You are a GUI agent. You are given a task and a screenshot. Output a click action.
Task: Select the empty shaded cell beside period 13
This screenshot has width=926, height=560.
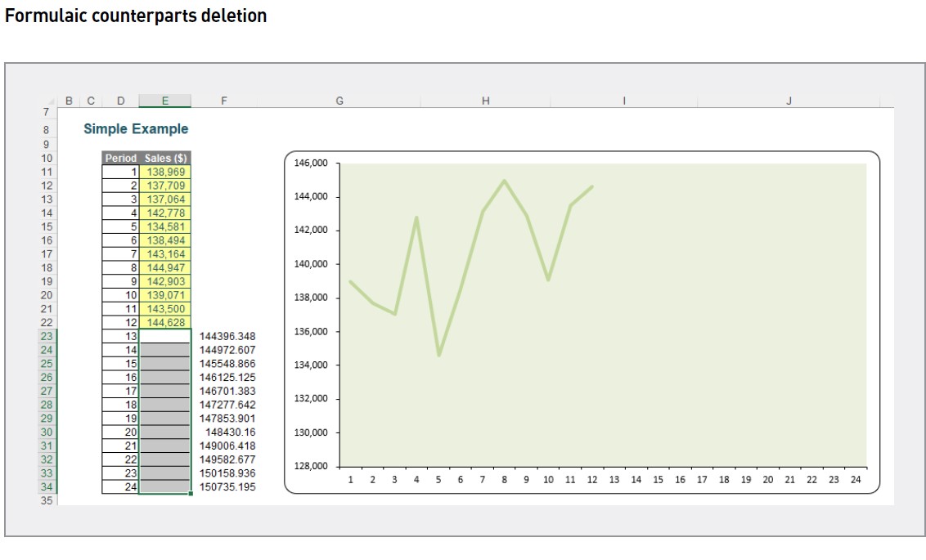click(164, 334)
